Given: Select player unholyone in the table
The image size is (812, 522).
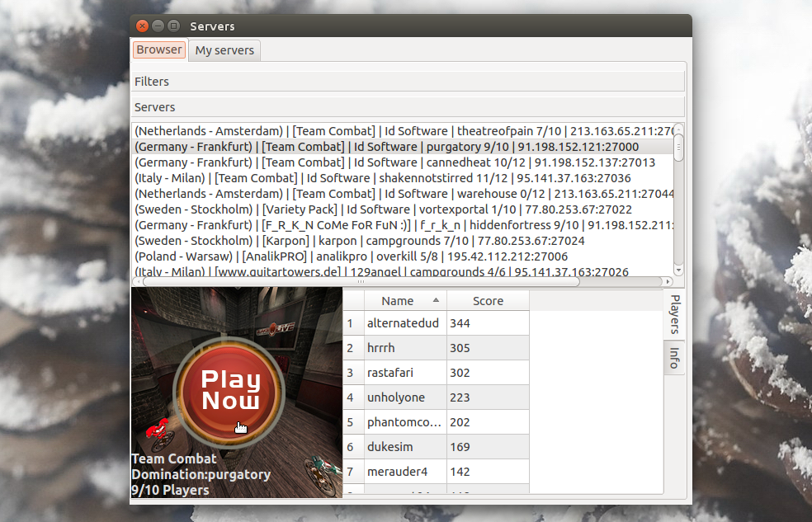Looking at the screenshot, I should tap(405, 397).
